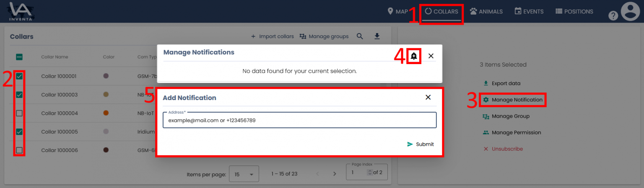Close the Add Notification dialog
The height and width of the screenshot is (188, 644).
pos(428,97)
